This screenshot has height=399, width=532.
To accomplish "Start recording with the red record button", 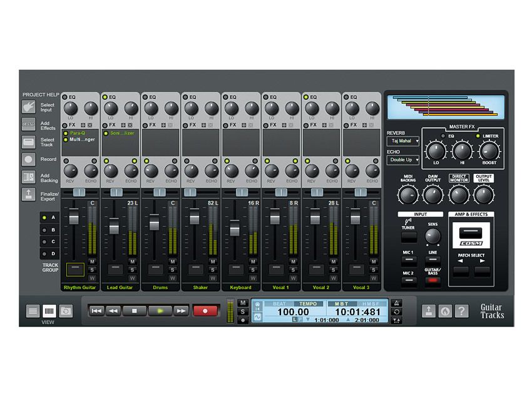I will 205,311.
